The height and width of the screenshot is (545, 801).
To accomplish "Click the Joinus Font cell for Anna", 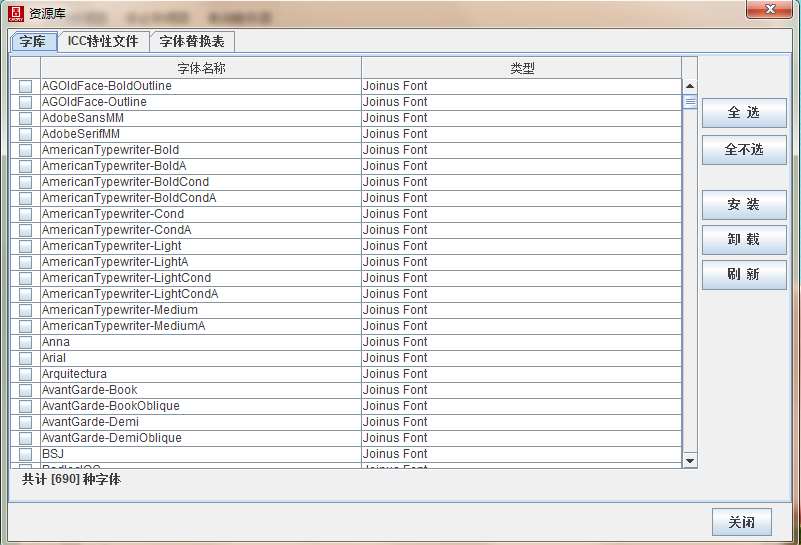I will (x=522, y=342).
